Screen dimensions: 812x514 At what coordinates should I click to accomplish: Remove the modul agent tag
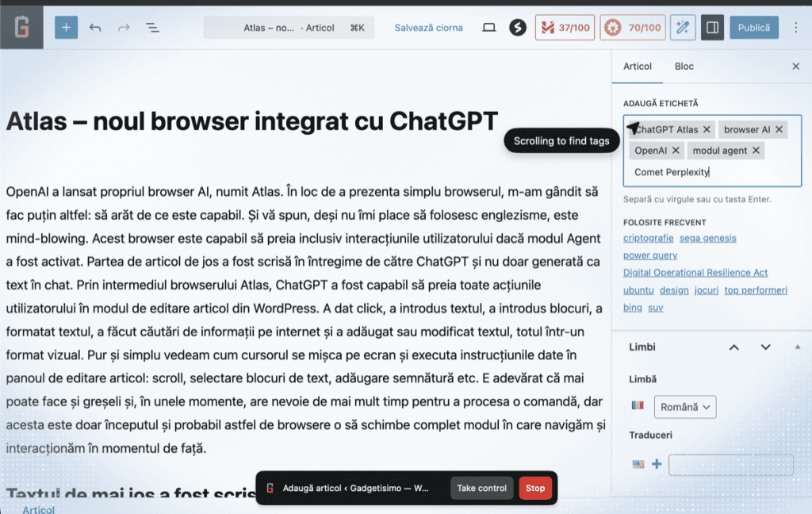point(756,151)
